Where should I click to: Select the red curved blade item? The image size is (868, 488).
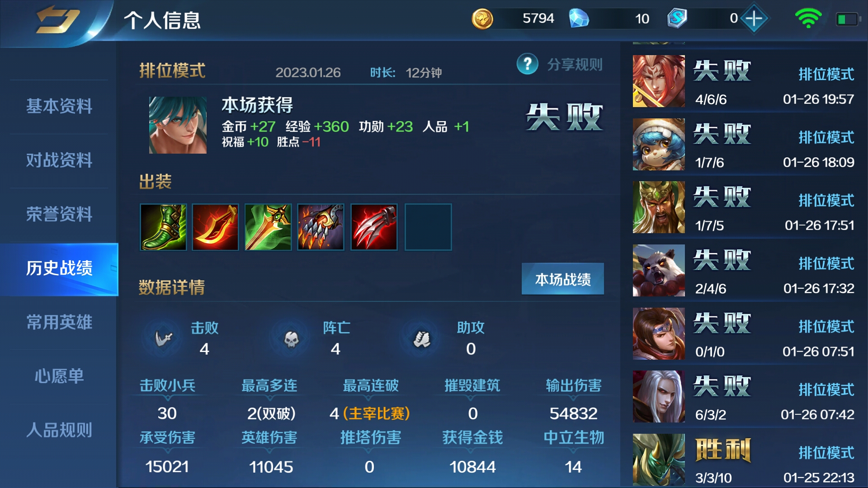[215, 227]
